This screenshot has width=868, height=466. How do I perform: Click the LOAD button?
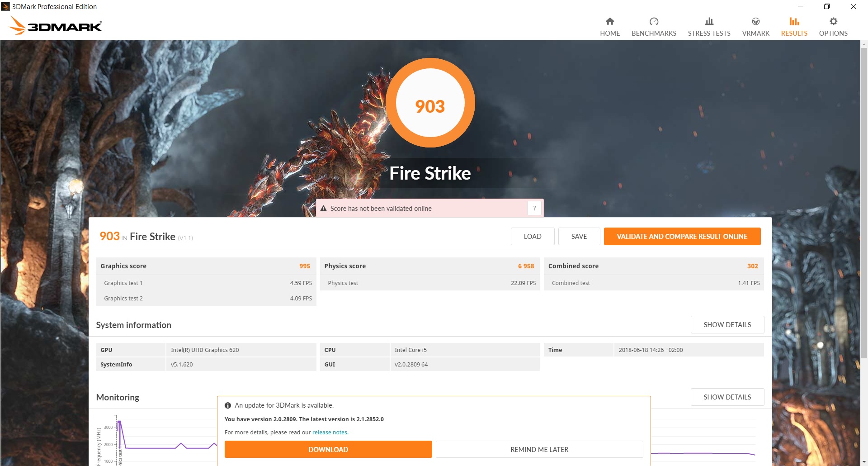pos(533,237)
